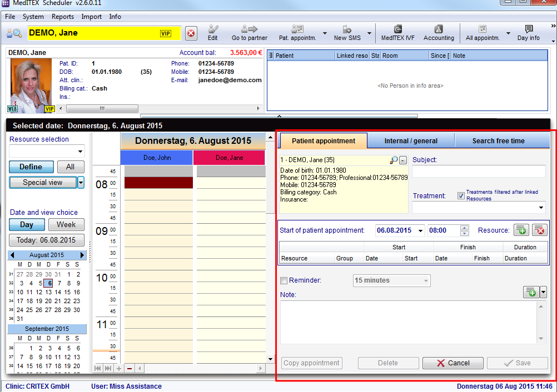The image size is (557, 392).
Task: Click the Define button
Action: tap(31, 167)
